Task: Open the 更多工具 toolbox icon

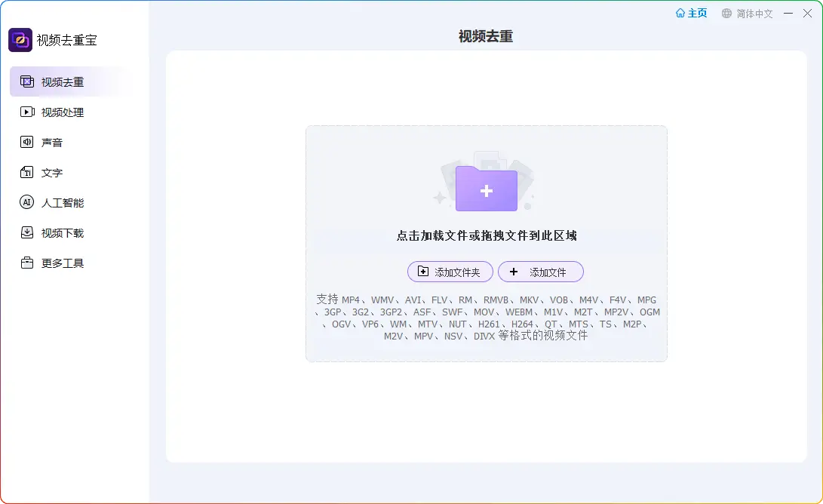Action: click(27, 263)
